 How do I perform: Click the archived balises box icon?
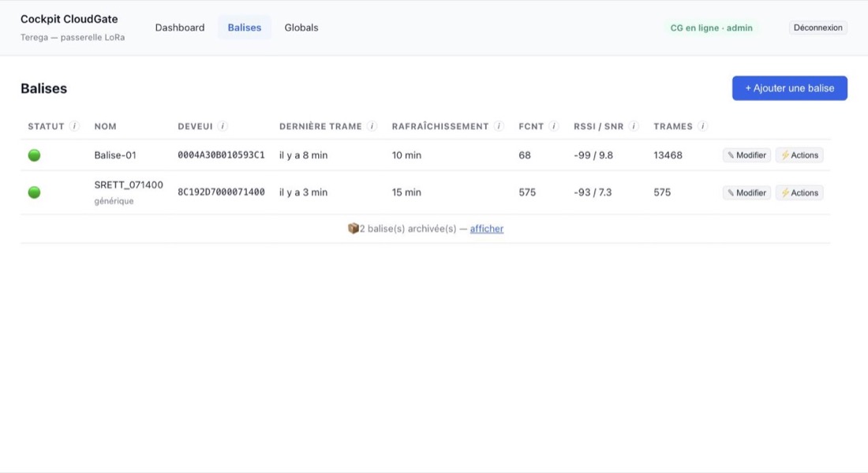point(354,228)
